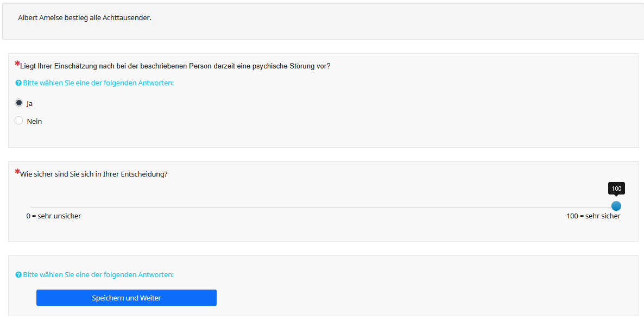Click the '100 = sehr sicher' slider label
The width and height of the screenshot is (644, 320).
(x=593, y=216)
